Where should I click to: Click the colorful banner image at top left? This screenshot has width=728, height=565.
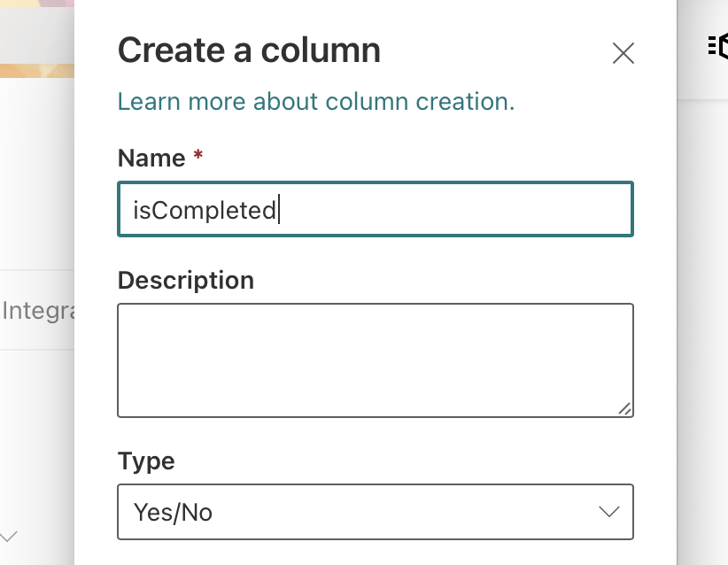pyautogui.click(x=36, y=35)
